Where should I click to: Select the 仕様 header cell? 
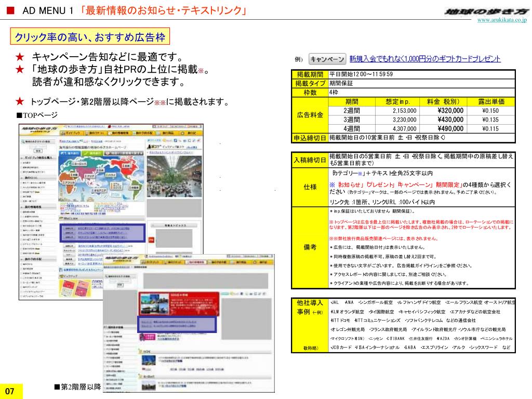pos(310,187)
